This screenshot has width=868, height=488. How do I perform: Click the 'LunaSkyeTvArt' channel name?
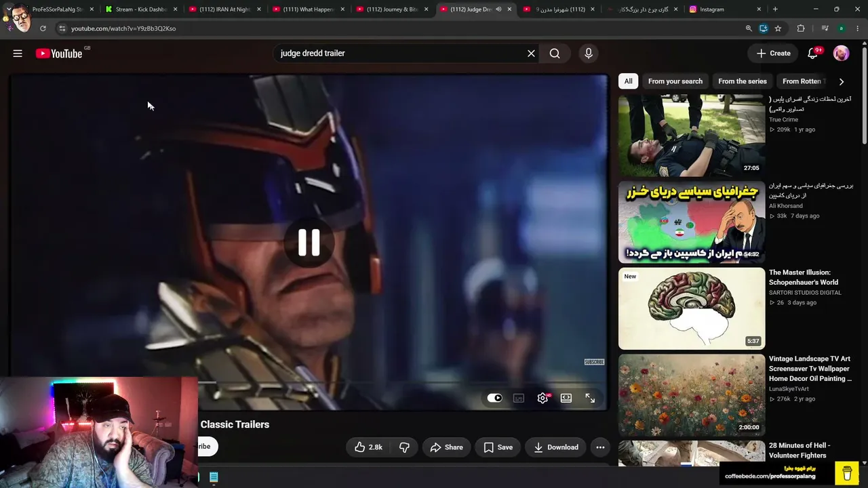click(x=789, y=389)
